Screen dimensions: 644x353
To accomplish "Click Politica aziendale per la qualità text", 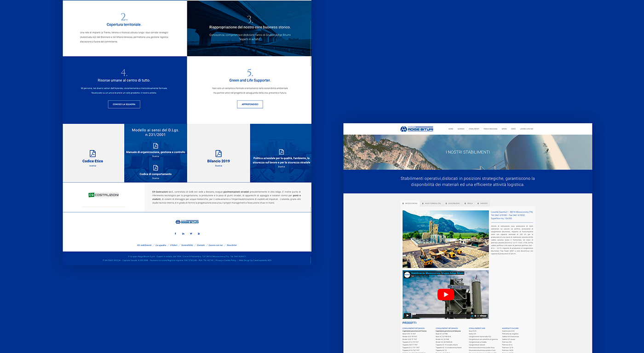I will (x=282, y=160).
